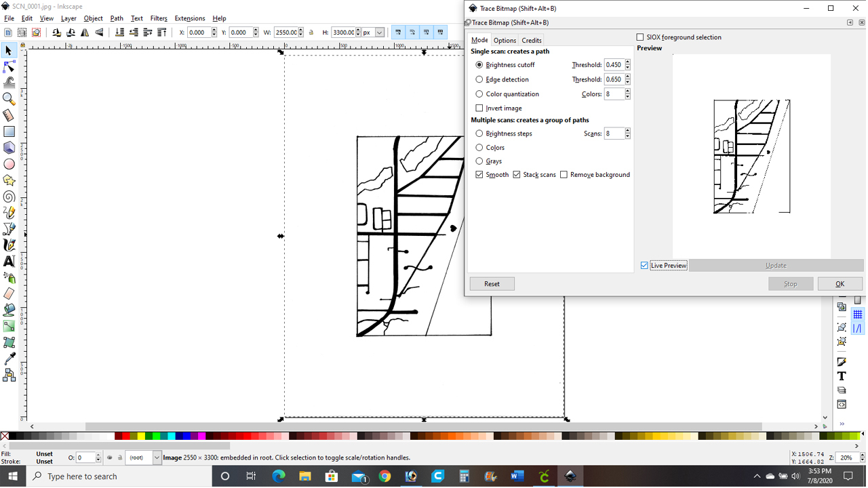Adjust X position spinner arrows

[214, 33]
